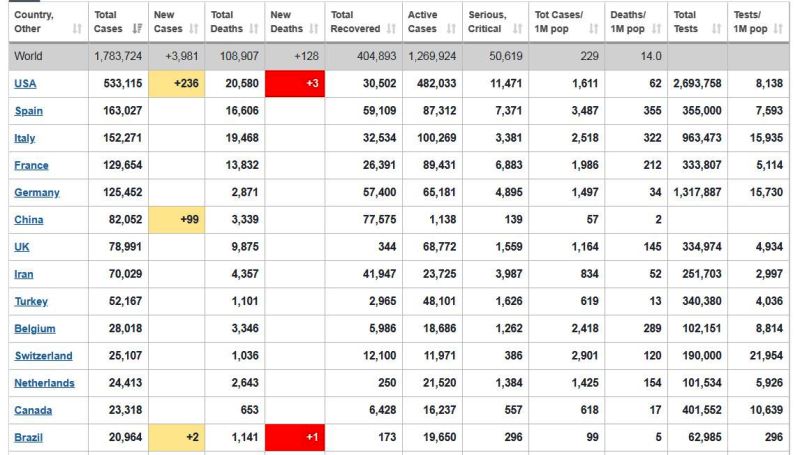The width and height of the screenshot is (800, 455).
Task: Sort by Total Recovered arrow icon
Action: pyautogui.click(x=392, y=29)
